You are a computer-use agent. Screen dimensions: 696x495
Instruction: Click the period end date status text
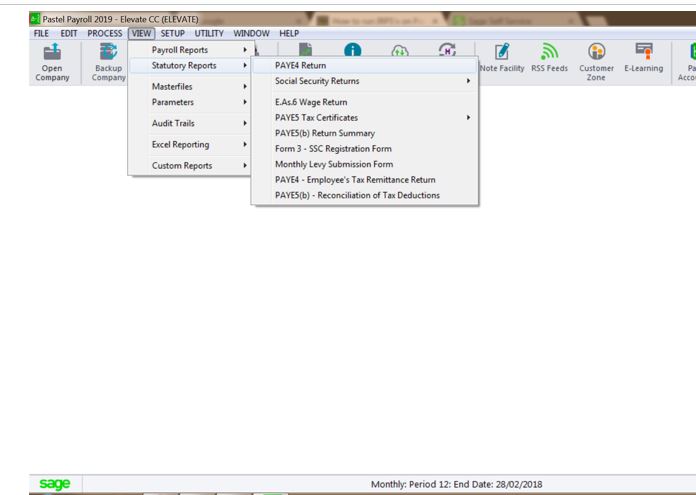coord(456,484)
